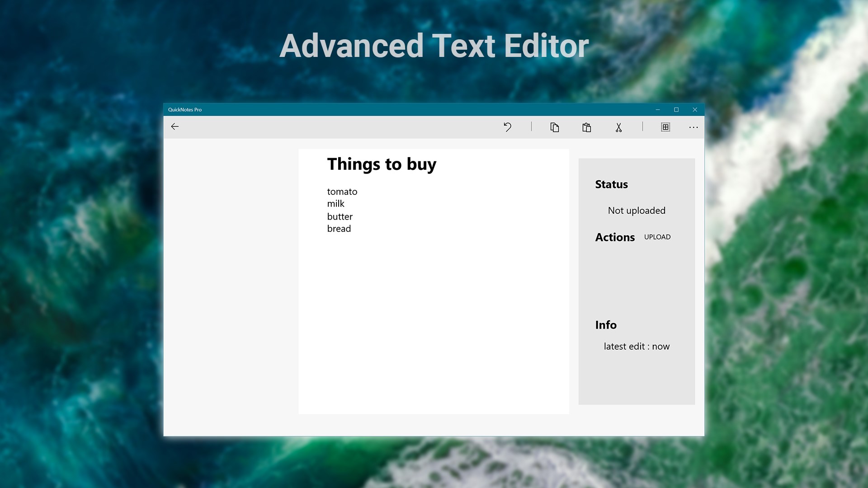Click the back arrow icon
868x488 pixels.
click(x=175, y=127)
